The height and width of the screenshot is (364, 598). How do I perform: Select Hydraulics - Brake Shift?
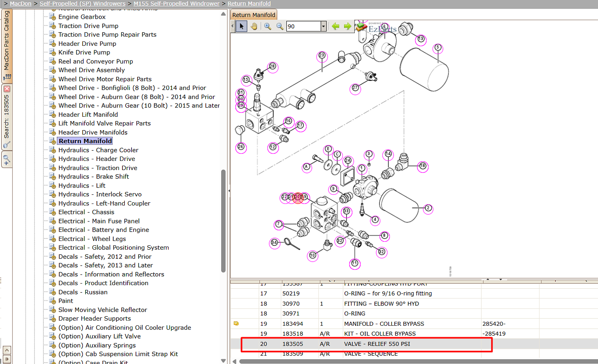click(x=94, y=176)
